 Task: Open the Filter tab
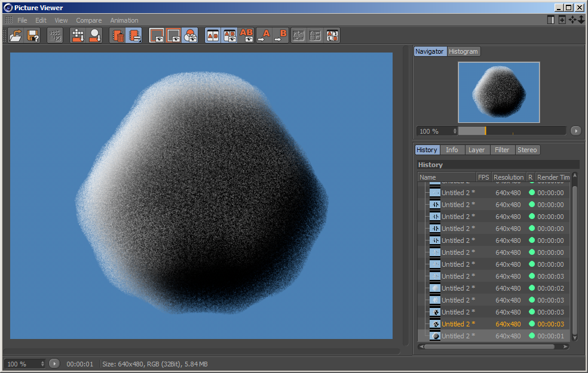point(502,150)
